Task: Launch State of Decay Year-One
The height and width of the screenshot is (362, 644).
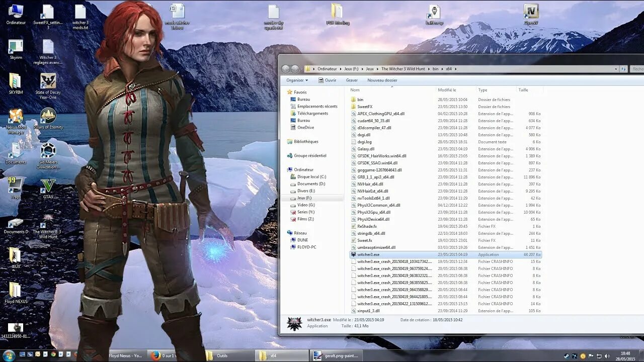Action: coord(48,86)
